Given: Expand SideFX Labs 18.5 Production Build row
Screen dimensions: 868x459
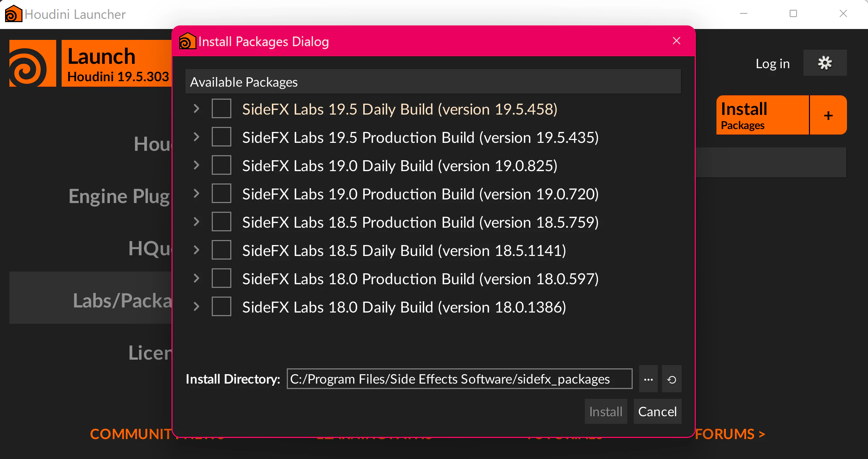Looking at the screenshot, I should [x=197, y=222].
